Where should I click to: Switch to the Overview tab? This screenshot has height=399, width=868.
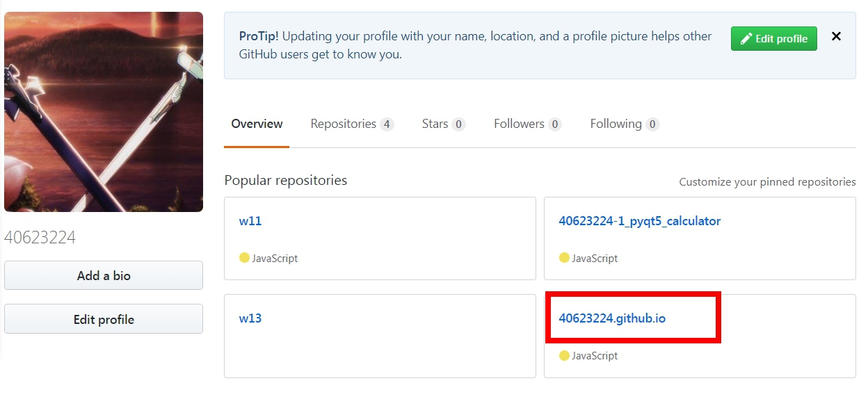[257, 124]
